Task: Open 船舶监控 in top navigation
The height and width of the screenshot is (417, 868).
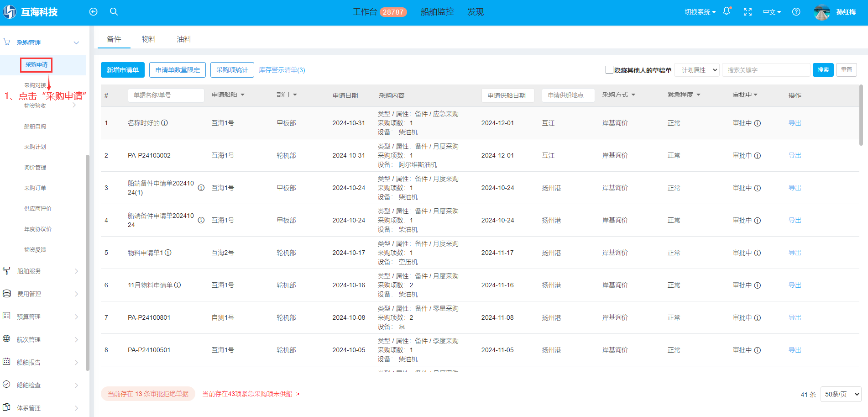Action: point(437,12)
